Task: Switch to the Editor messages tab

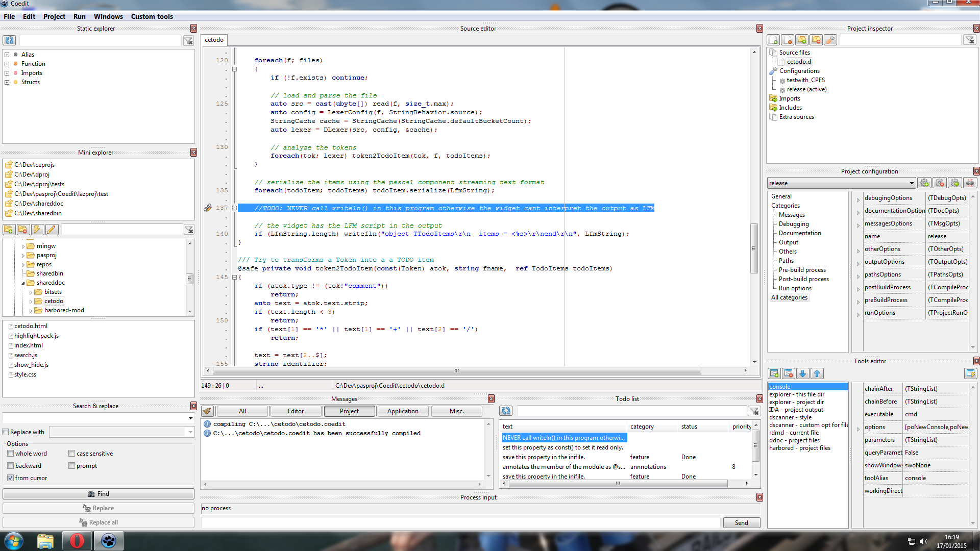Action: [296, 411]
